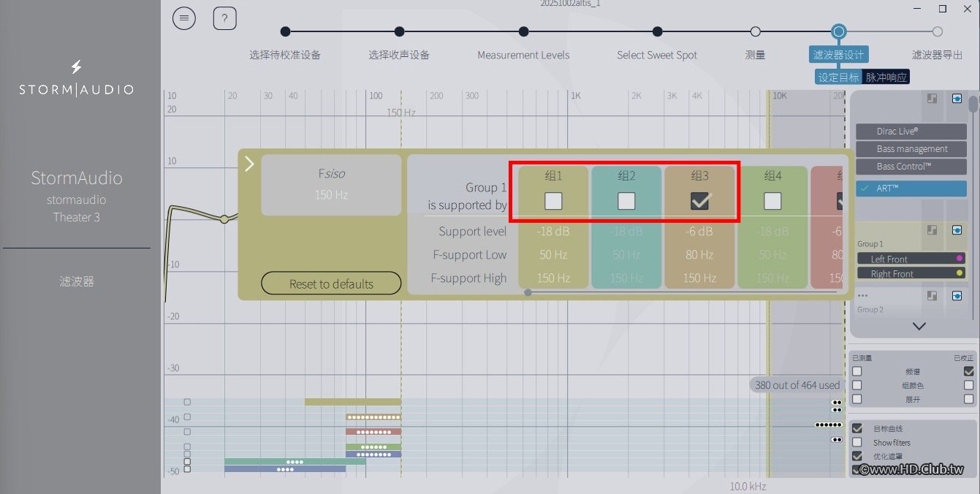
Task: Uncheck the 目标曲线 checkbox
Action: 857,428
